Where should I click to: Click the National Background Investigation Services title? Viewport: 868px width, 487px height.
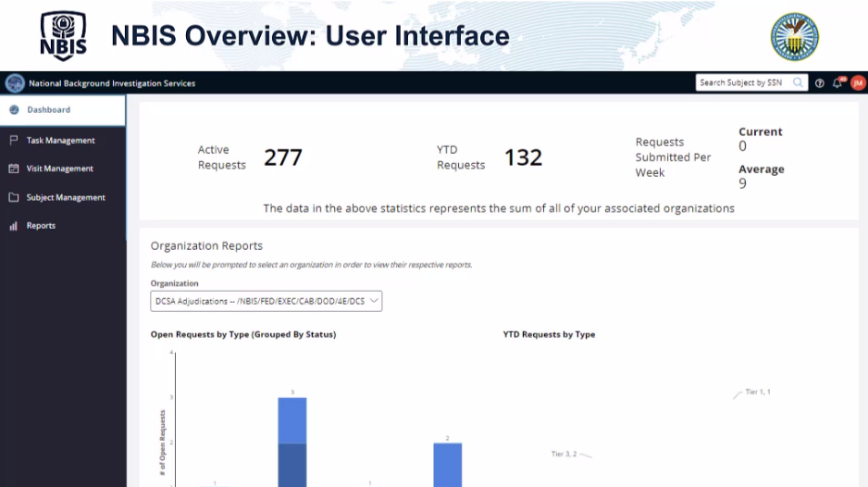[x=112, y=83]
